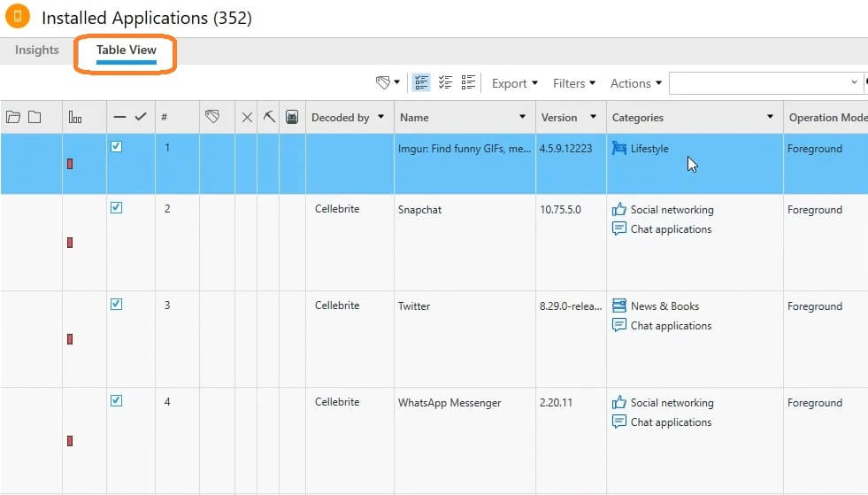The width and height of the screenshot is (868, 495).
Task: Click the Android robot column header icon
Action: (292, 117)
